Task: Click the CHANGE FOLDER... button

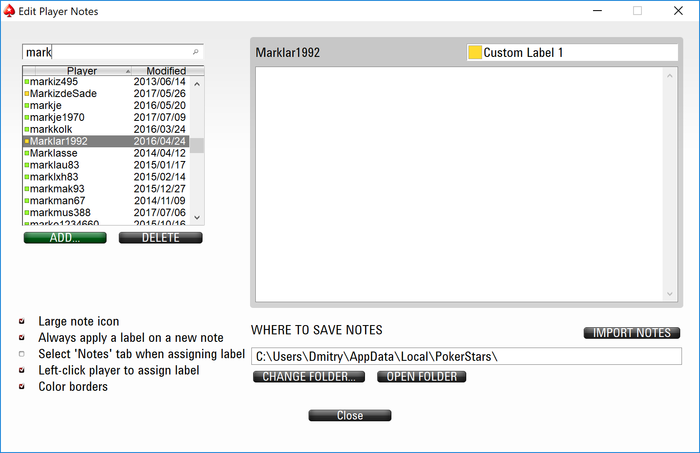Action: (x=309, y=377)
